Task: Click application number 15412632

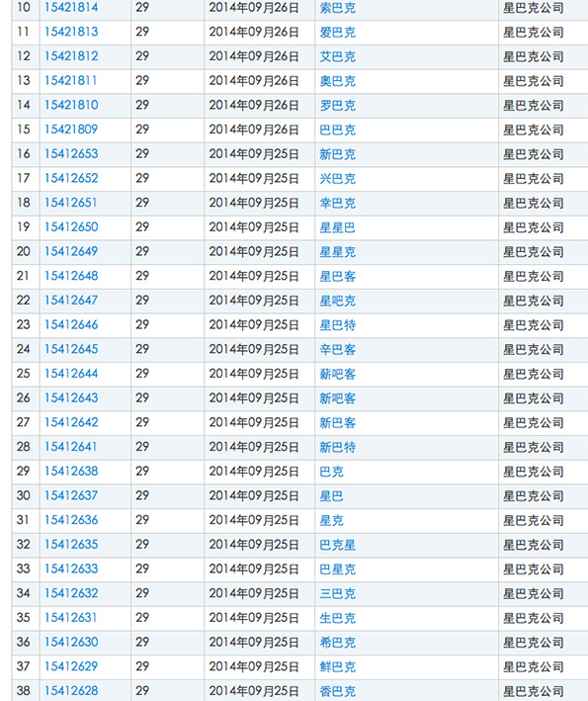Action: point(71,593)
